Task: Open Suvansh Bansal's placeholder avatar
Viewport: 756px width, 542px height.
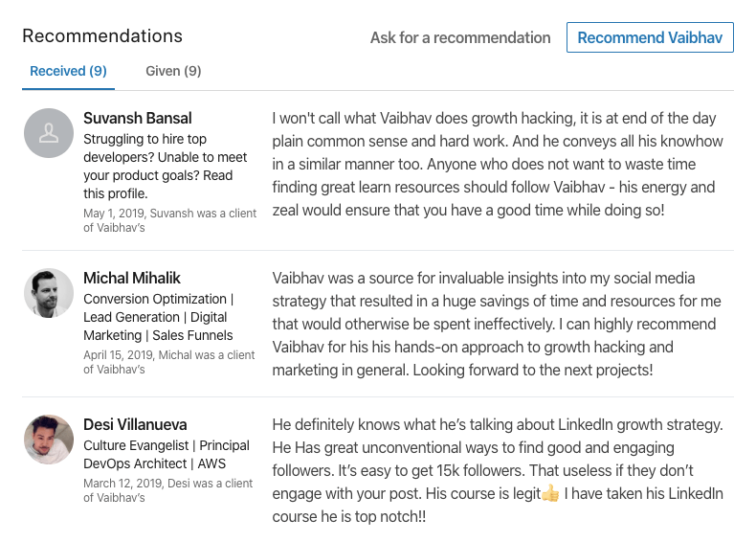Action: tap(49, 133)
